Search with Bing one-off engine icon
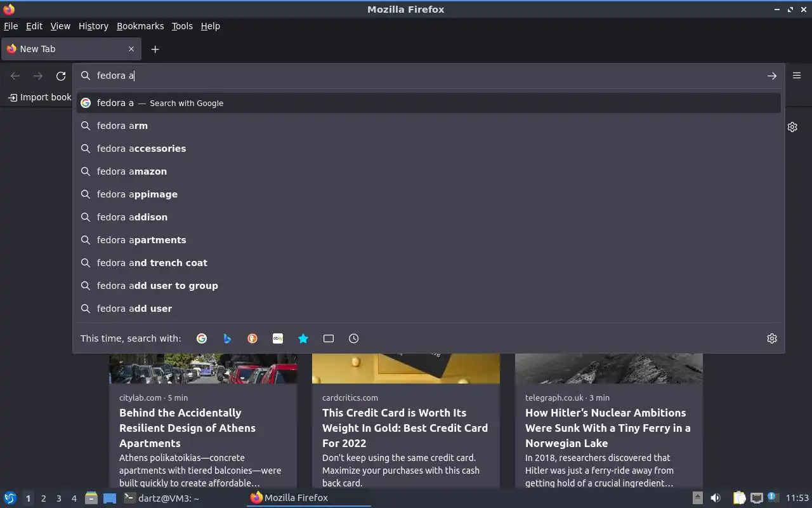Image resolution: width=812 pixels, height=508 pixels. (x=227, y=338)
